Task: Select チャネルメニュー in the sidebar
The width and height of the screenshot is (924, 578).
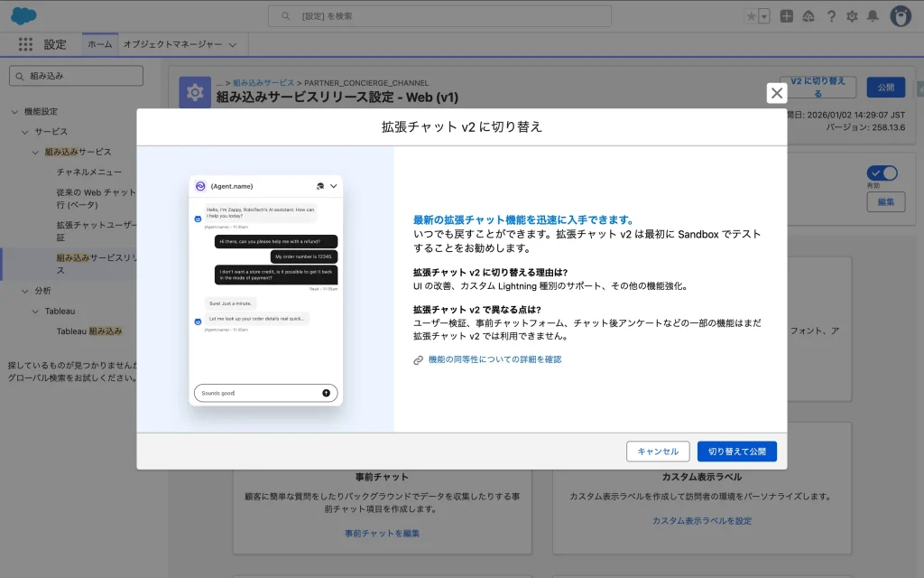Action: [89, 172]
